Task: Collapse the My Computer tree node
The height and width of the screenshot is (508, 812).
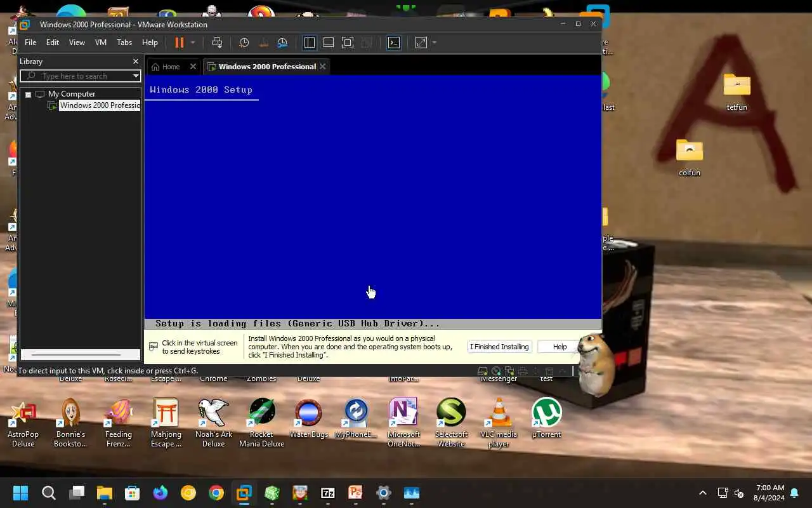Action: (28, 94)
